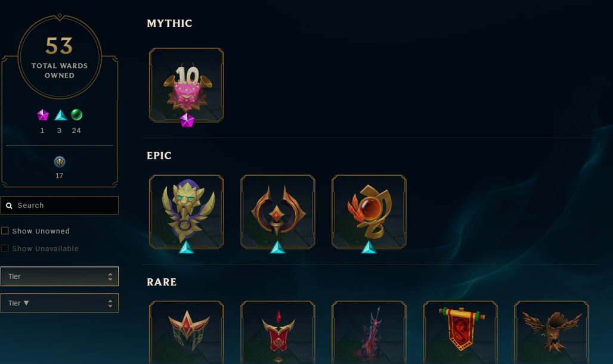Select the winged tree stump rare ward
613x364 pixels.
pyautogui.click(x=552, y=332)
